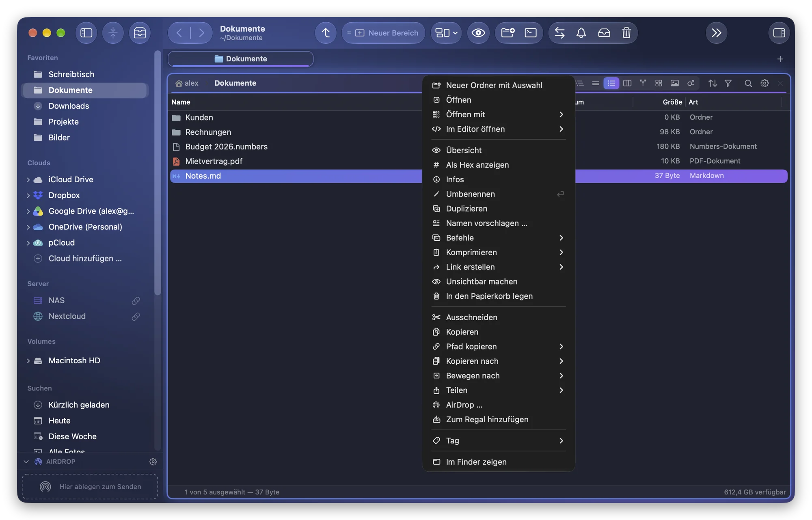Open the Komprimieren submenu
This screenshot has height=520, width=812.
[499, 253]
